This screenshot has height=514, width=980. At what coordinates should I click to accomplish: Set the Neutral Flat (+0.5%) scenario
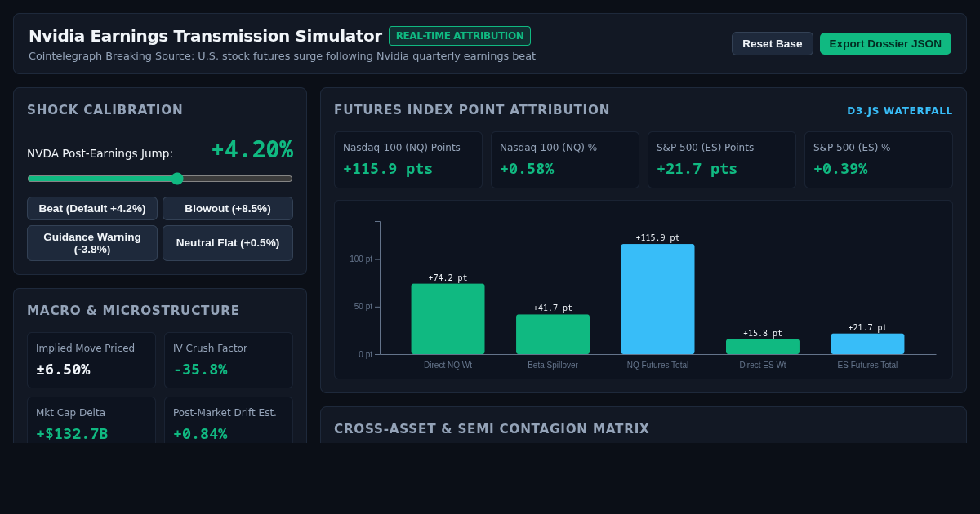[x=228, y=243]
